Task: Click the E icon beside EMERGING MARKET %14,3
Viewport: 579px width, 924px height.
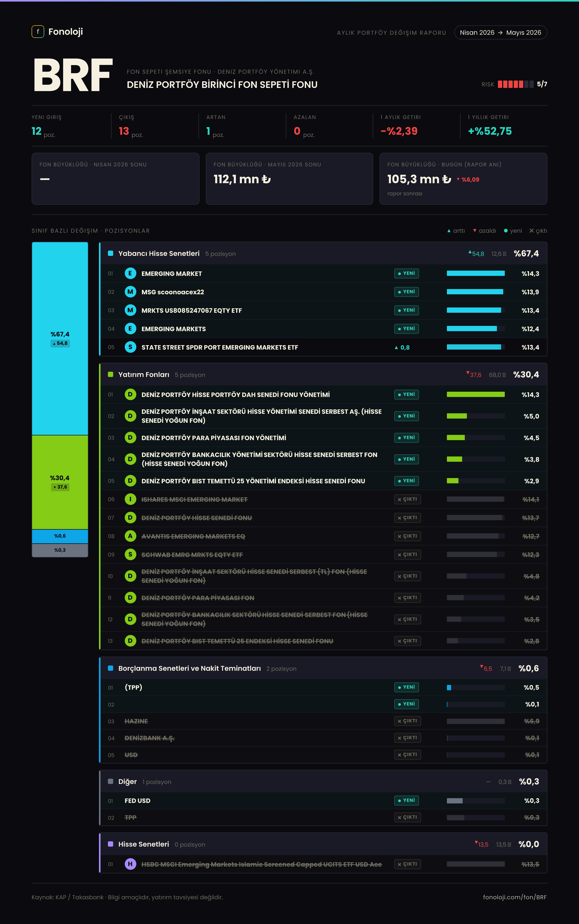Action: pyautogui.click(x=130, y=273)
